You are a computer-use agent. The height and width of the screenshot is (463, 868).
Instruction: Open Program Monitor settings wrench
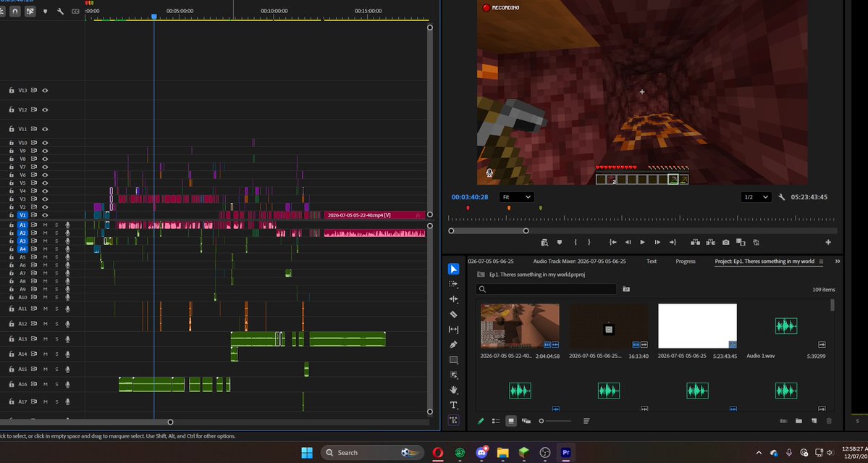pos(782,197)
